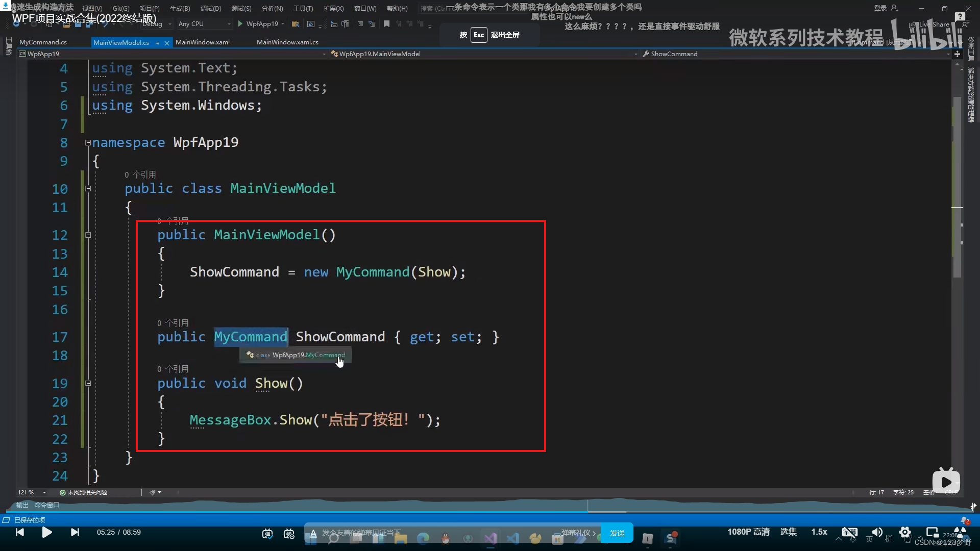
Task: Click the bilibili player logo icon
Action: 946,481
